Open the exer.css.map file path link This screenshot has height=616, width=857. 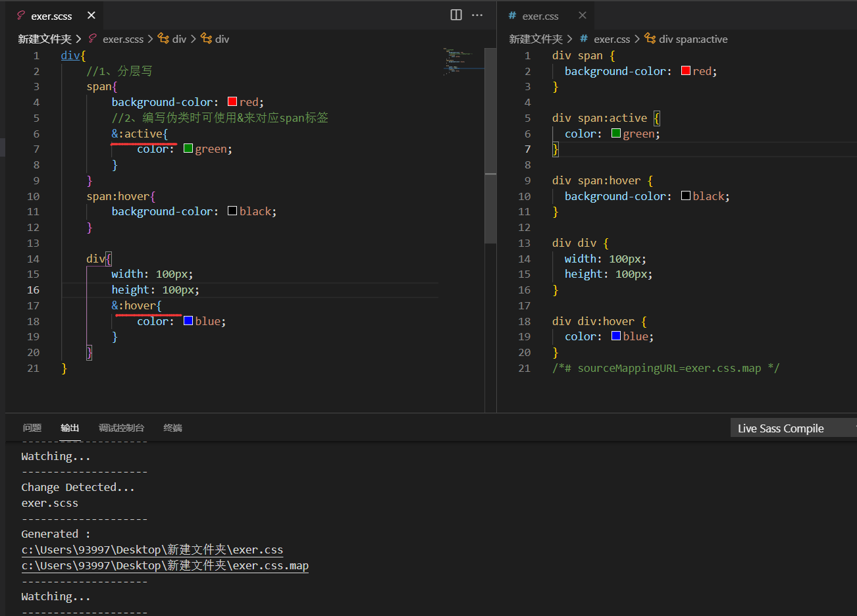(165, 565)
